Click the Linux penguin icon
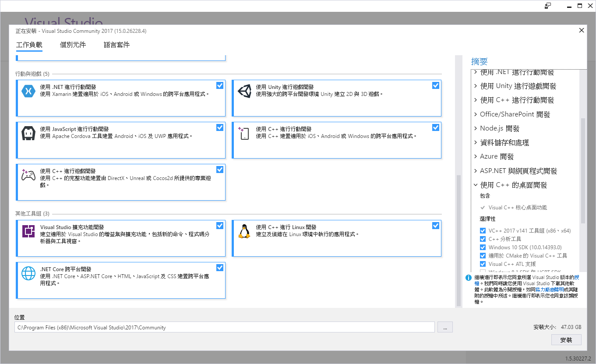The width and height of the screenshot is (596, 364). coord(244,231)
